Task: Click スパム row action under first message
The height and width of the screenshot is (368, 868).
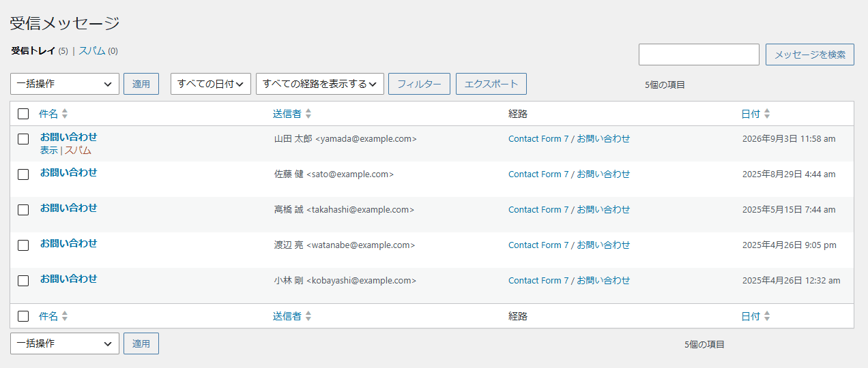Action: 78,151
